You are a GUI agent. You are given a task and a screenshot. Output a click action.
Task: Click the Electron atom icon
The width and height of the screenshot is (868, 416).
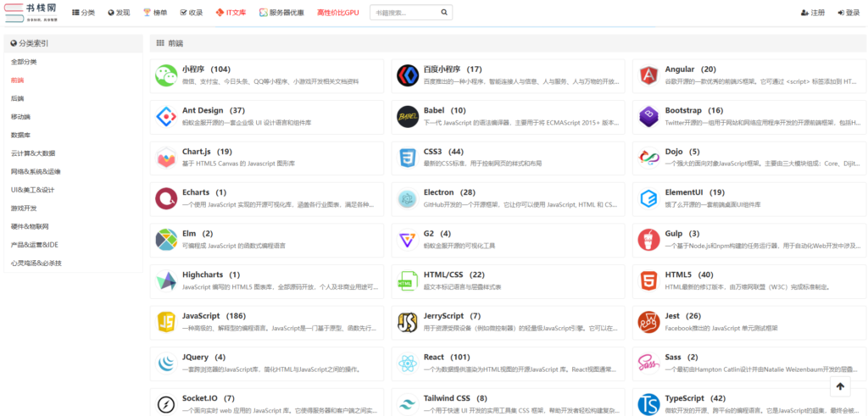click(x=408, y=198)
